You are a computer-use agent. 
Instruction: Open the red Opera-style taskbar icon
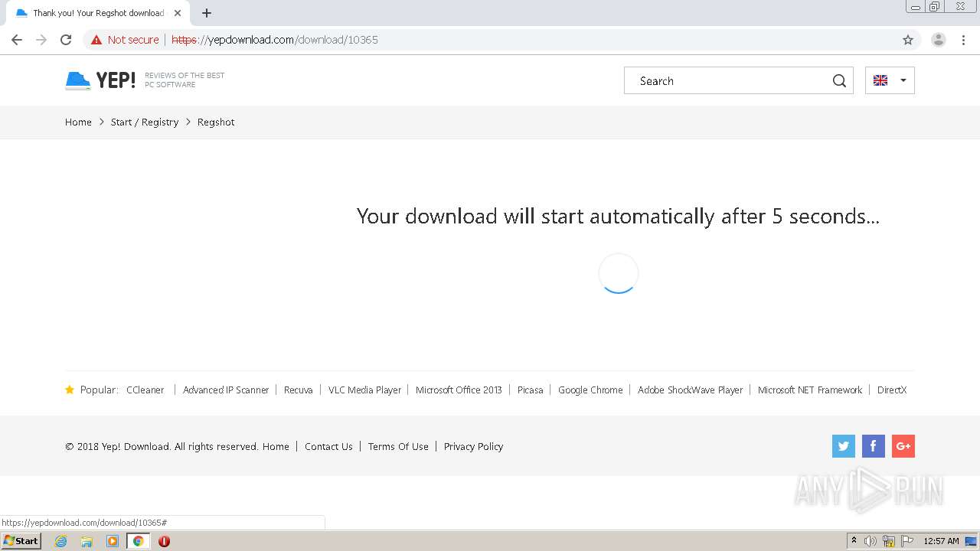[x=164, y=541]
